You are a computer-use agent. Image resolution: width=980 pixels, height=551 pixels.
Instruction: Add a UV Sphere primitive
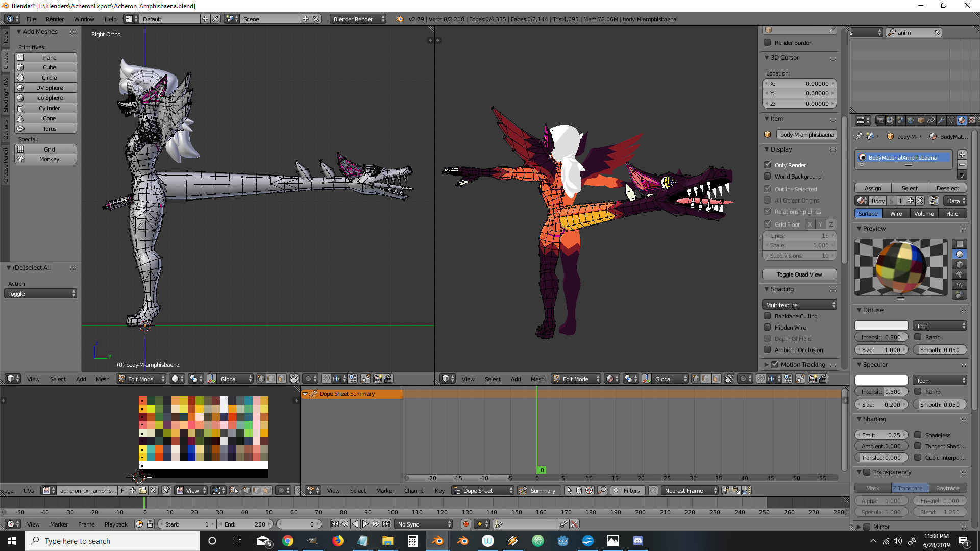[x=46, y=88]
